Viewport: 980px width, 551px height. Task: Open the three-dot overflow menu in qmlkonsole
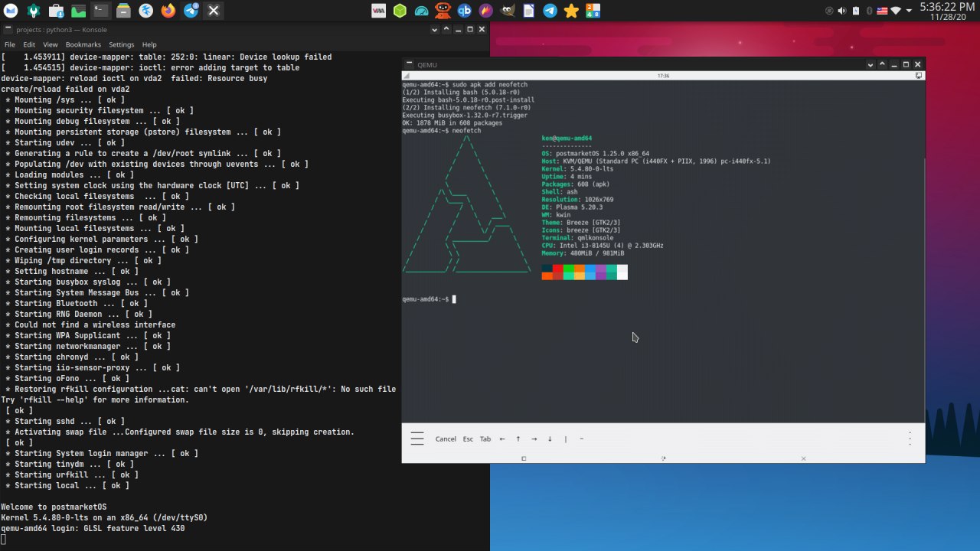pos(910,439)
